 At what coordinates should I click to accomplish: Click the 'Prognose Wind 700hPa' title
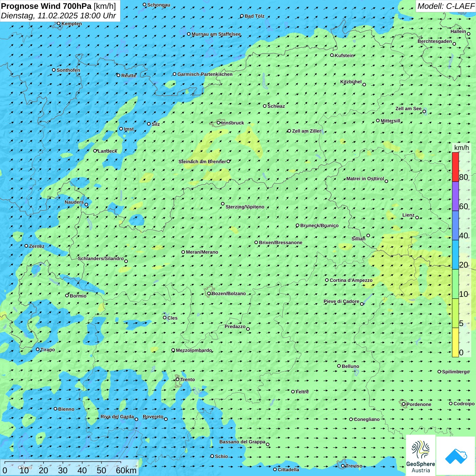point(46,6)
